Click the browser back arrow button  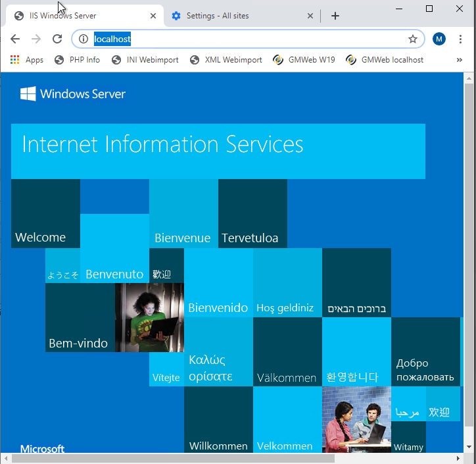pyautogui.click(x=15, y=39)
